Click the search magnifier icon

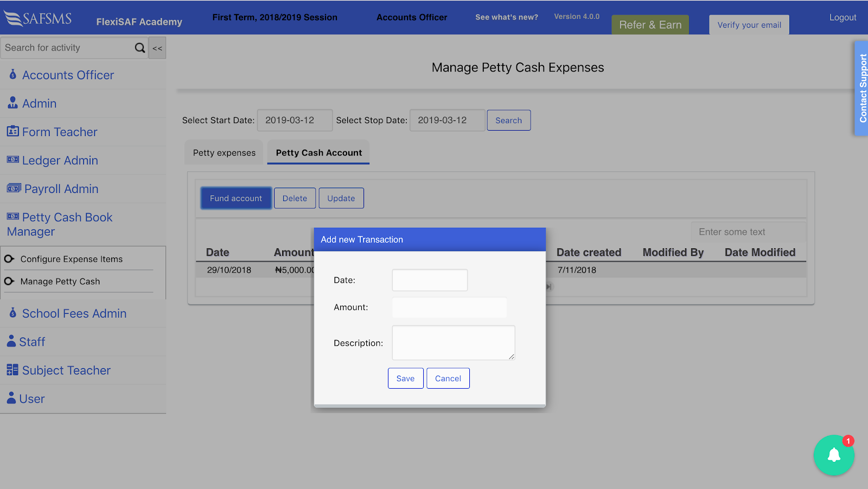click(140, 48)
